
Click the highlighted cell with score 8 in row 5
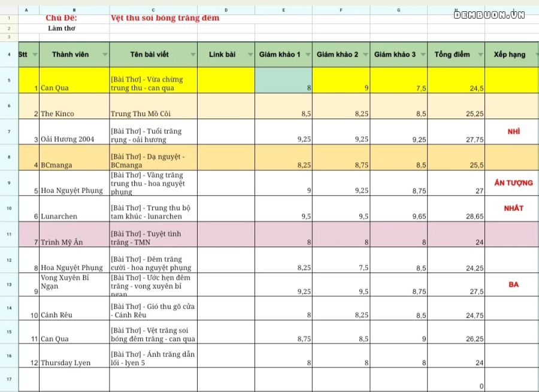(x=284, y=80)
